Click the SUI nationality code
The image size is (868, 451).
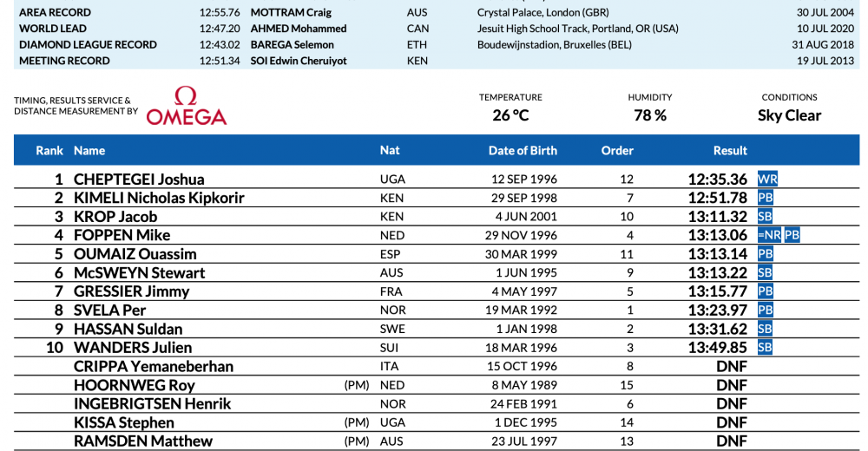pyautogui.click(x=389, y=348)
